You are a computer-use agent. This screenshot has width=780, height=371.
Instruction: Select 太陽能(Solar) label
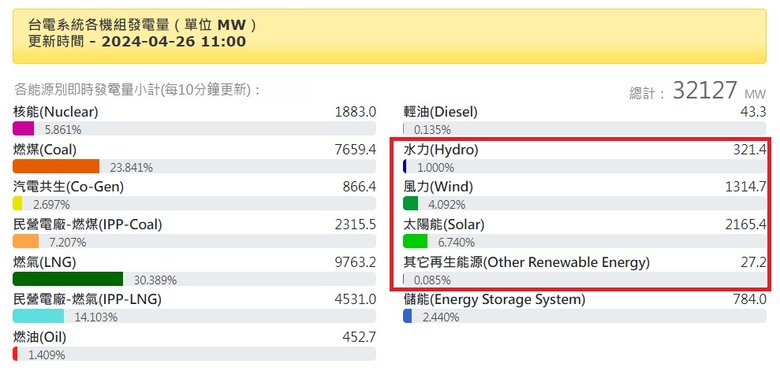coord(443,225)
